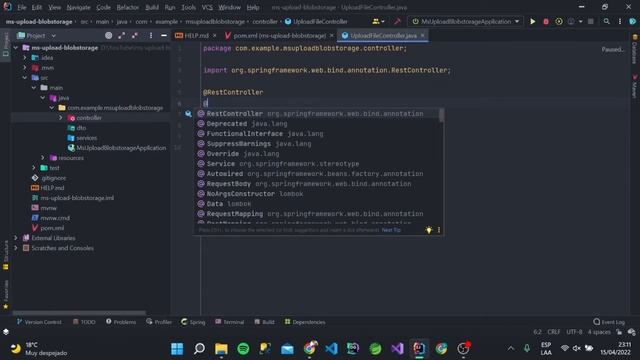
Task: Click IntelliJ IDEA icon in taskbar
Action: [419, 349]
